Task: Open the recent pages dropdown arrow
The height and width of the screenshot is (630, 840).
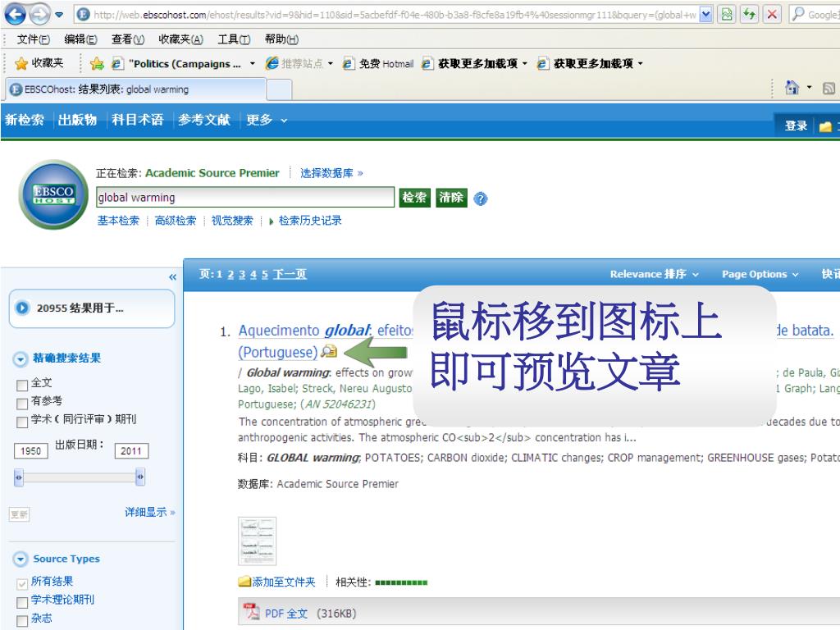Action: (x=59, y=15)
